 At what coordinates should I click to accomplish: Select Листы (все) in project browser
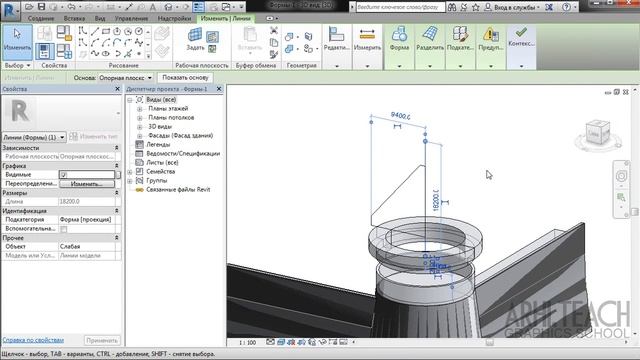pyautogui.click(x=162, y=162)
